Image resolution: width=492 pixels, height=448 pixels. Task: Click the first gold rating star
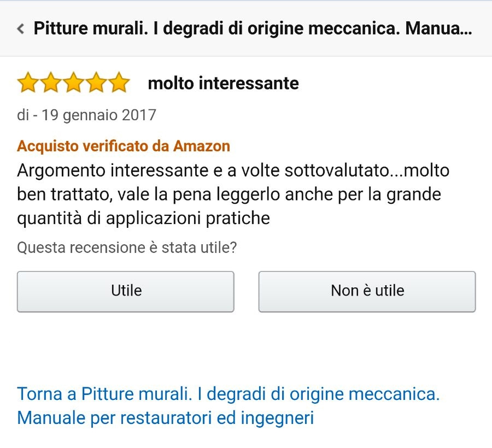[x=28, y=82]
